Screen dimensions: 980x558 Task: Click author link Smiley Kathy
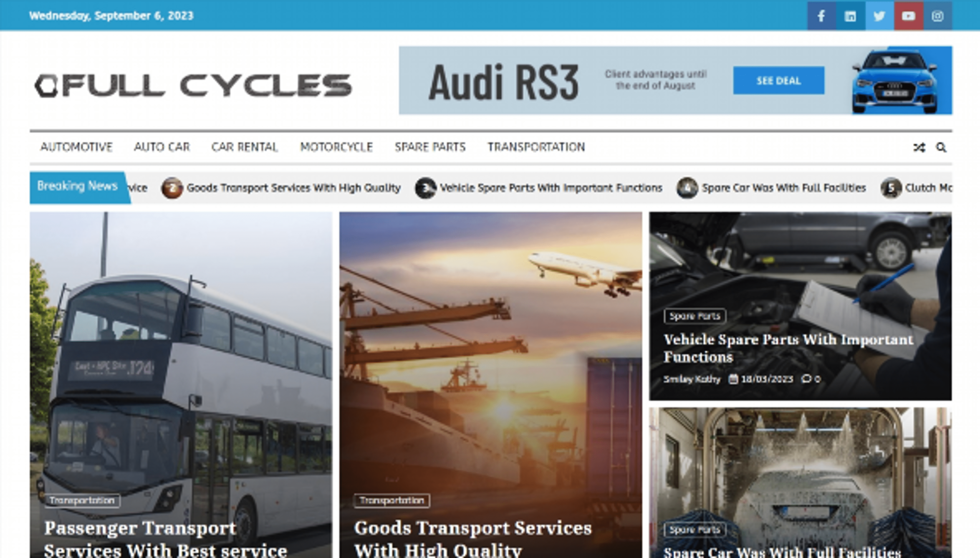coord(691,379)
